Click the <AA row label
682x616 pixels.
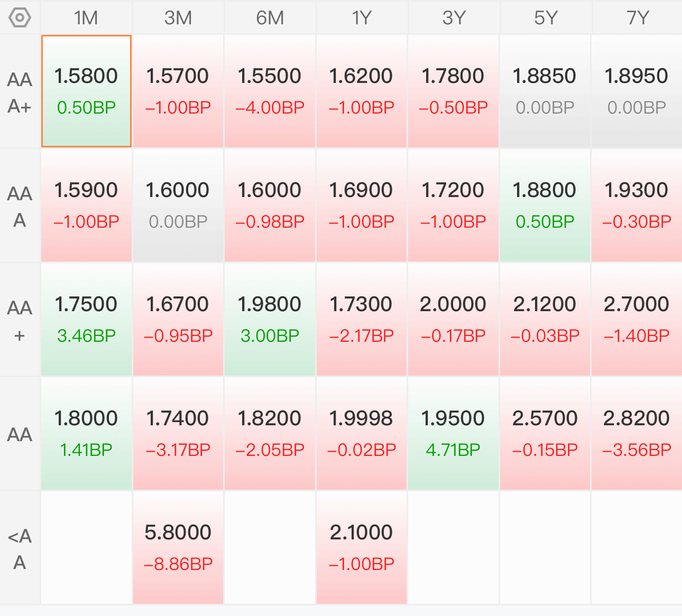coord(20,549)
